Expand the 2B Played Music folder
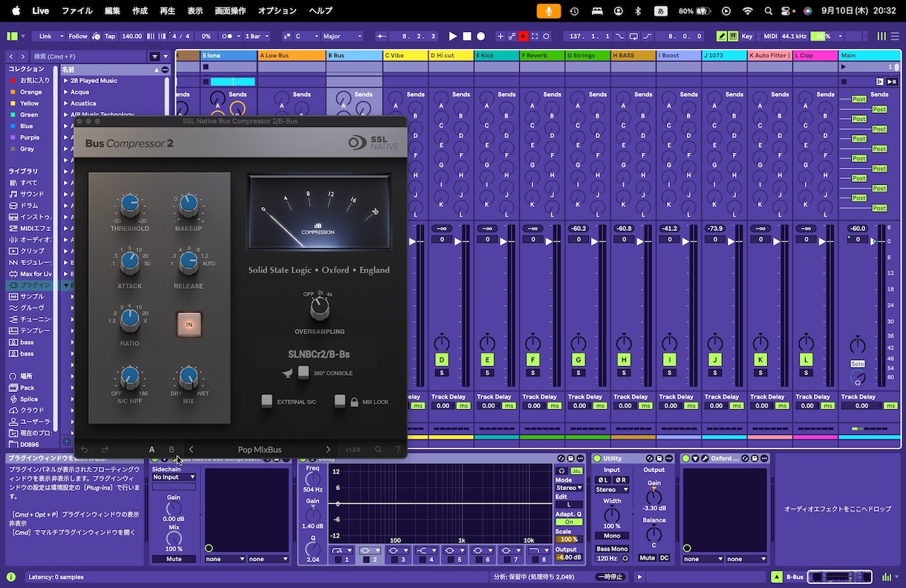This screenshot has height=588, width=906. 65,81
